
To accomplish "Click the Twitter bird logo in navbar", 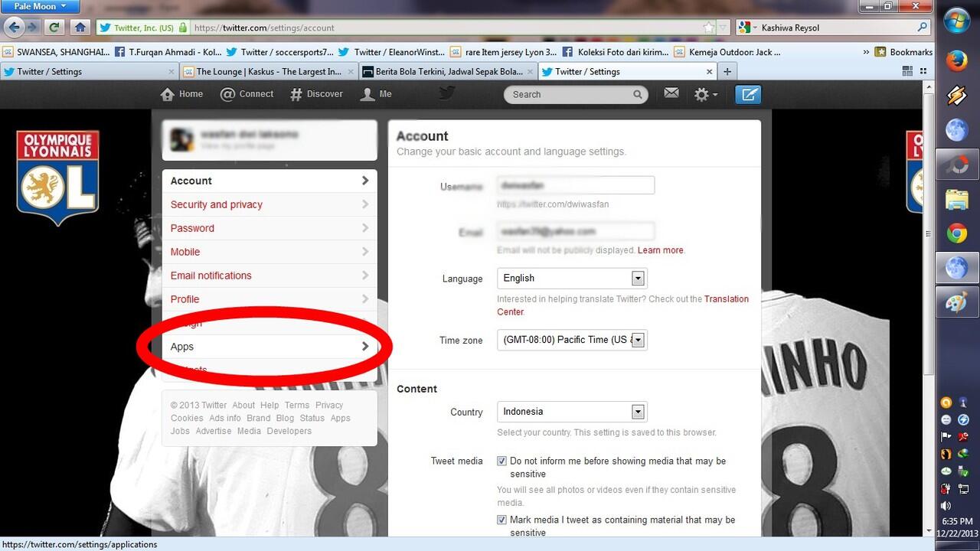I will [447, 93].
